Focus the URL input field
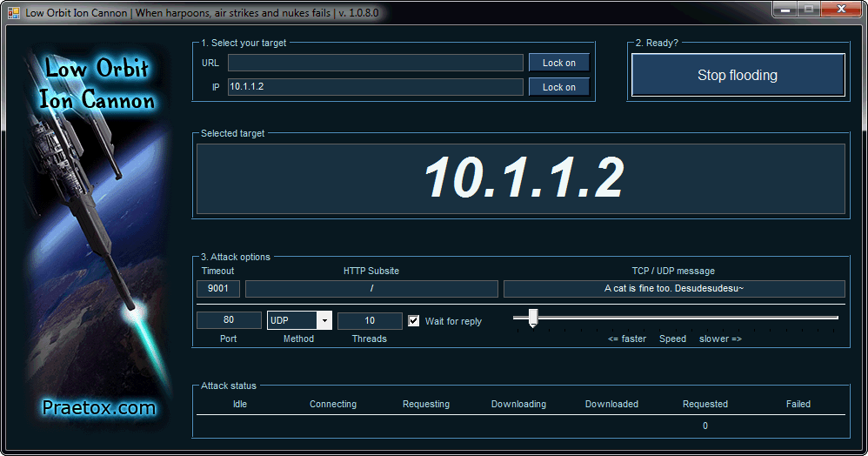868x456 pixels. coord(376,63)
